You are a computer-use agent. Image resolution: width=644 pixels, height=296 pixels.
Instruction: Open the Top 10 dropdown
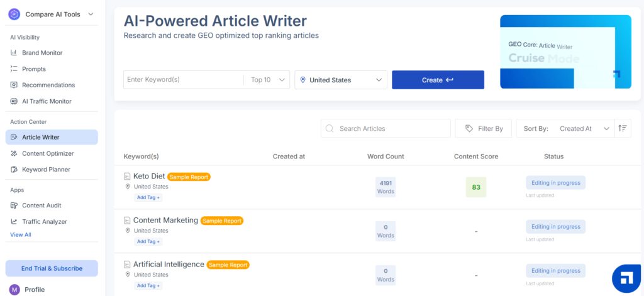tap(268, 80)
